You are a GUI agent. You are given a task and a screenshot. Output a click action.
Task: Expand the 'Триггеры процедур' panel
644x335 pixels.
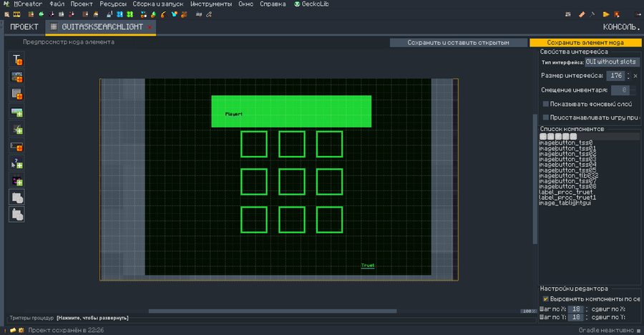[92, 318]
